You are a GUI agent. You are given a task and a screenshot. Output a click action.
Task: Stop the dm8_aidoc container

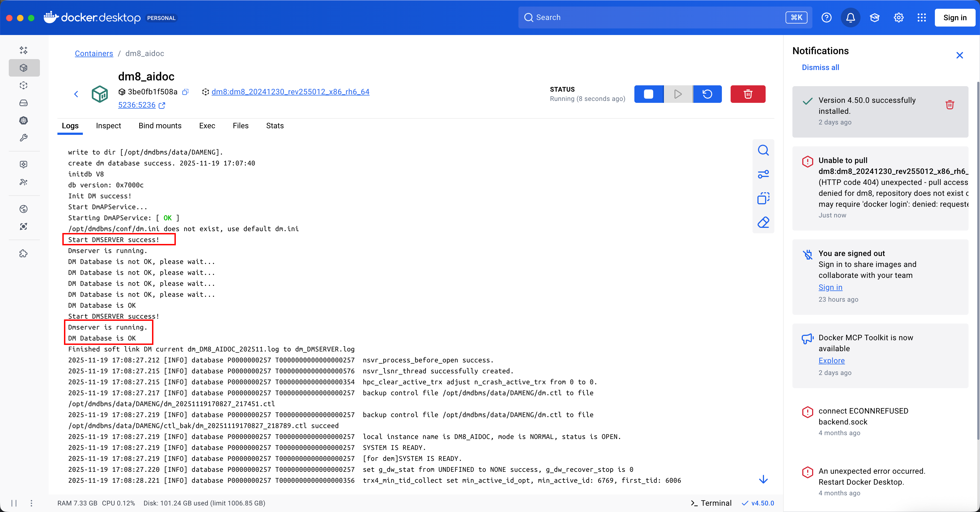pyautogui.click(x=649, y=94)
